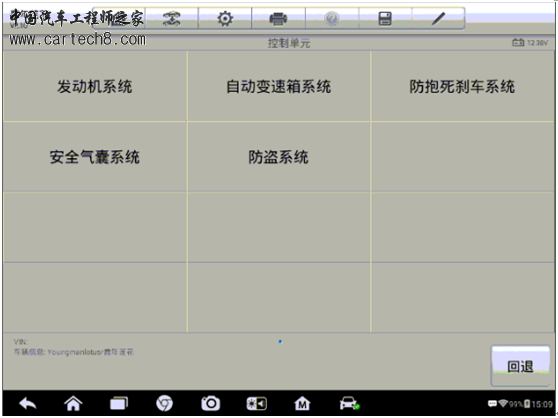Click the VIN label
The width and height of the screenshot is (558, 418).
click(21, 342)
